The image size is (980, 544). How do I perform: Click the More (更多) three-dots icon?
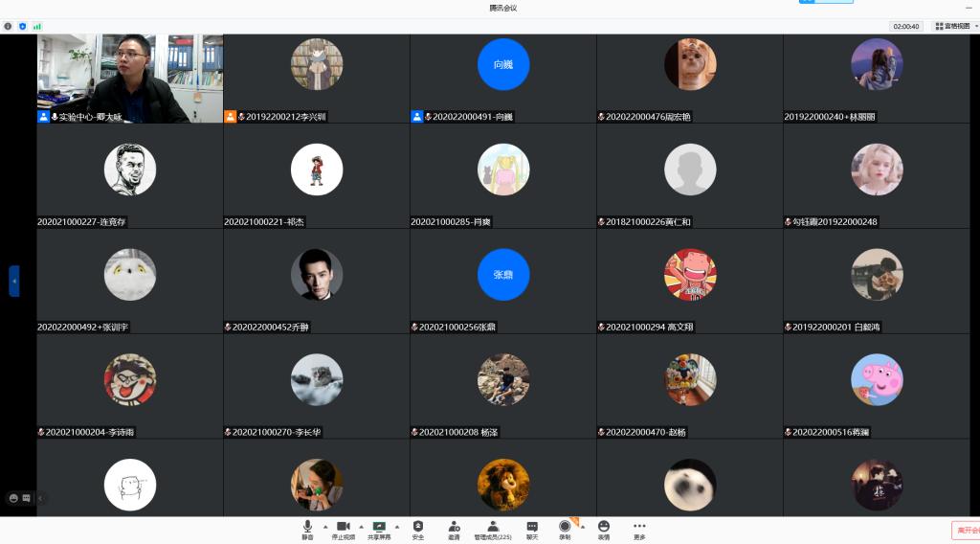coord(639,528)
